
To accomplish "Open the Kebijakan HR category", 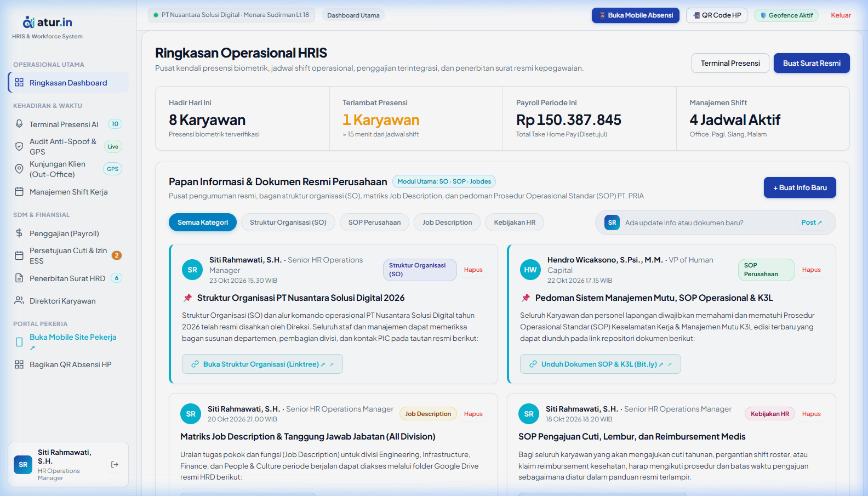I will click(515, 223).
